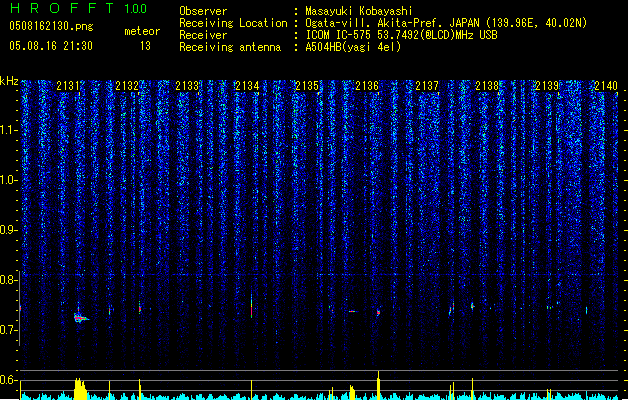This screenshot has height=400, width=629.
Task: Click the 0.8 kHz frequency label
Action: [x=9, y=280]
